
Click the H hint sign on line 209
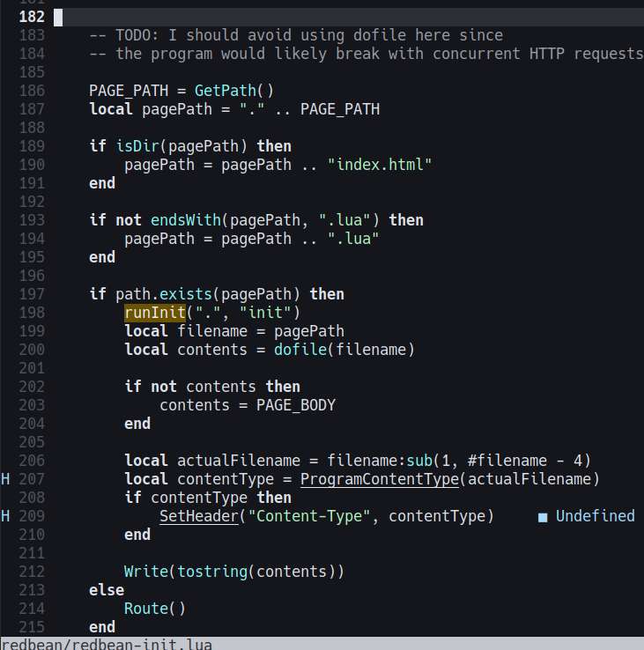(x=5, y=516)
